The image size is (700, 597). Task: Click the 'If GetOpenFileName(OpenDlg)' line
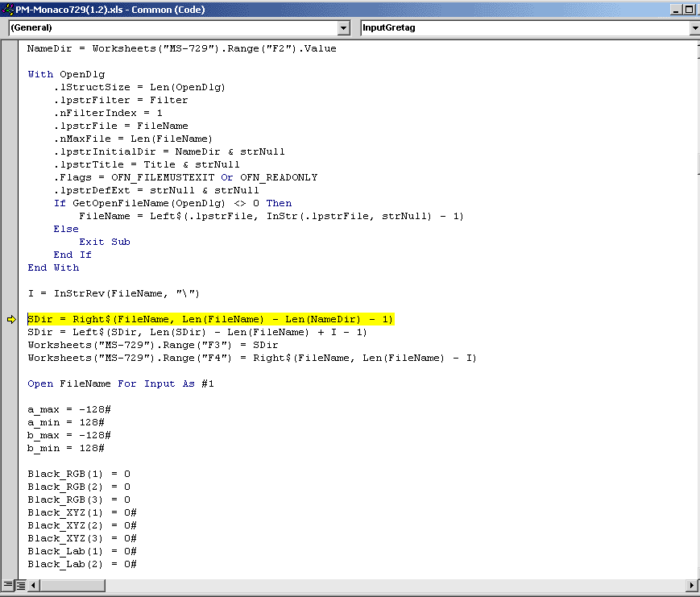point(172,204)
